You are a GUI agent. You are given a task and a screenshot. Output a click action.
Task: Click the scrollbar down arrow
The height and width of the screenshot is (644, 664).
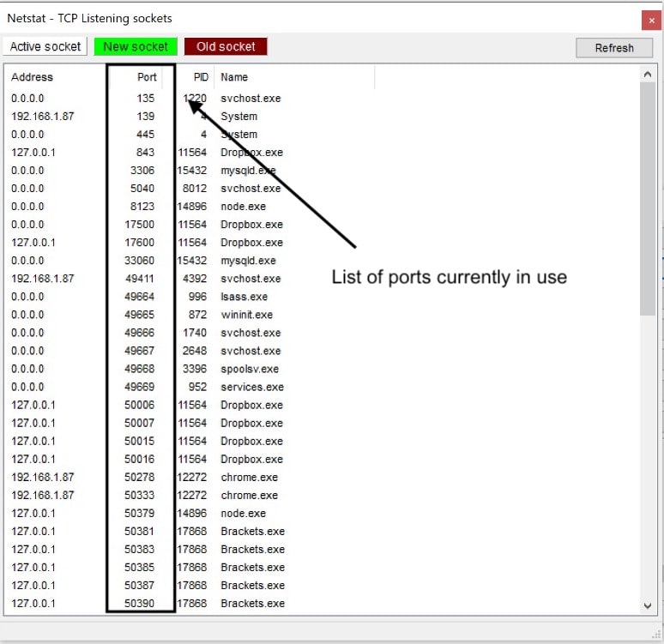point(647,605)
